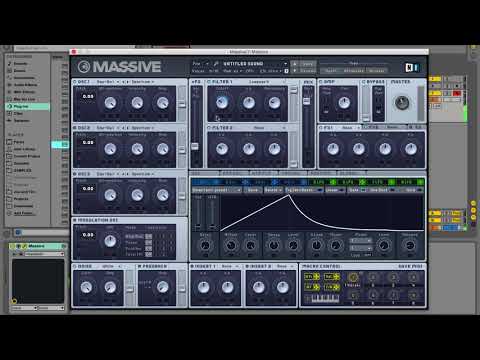
Task: Click the Filter 1 Cutoff knob
Action: click(x=222, y=103)
